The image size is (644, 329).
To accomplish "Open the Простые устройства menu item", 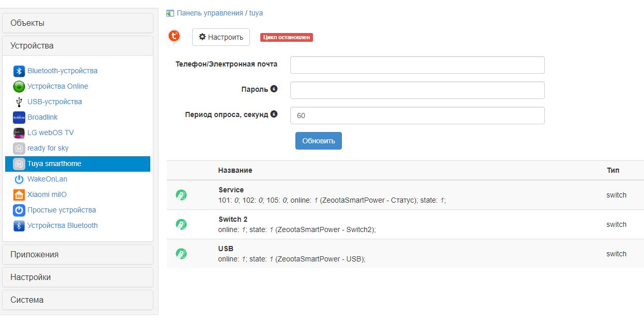I will coord(61,210).
